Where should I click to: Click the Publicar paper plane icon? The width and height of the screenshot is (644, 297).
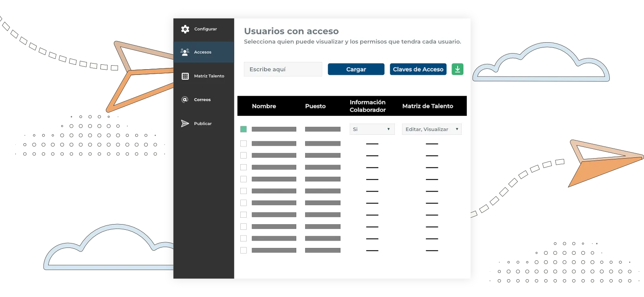pos(185,124)
